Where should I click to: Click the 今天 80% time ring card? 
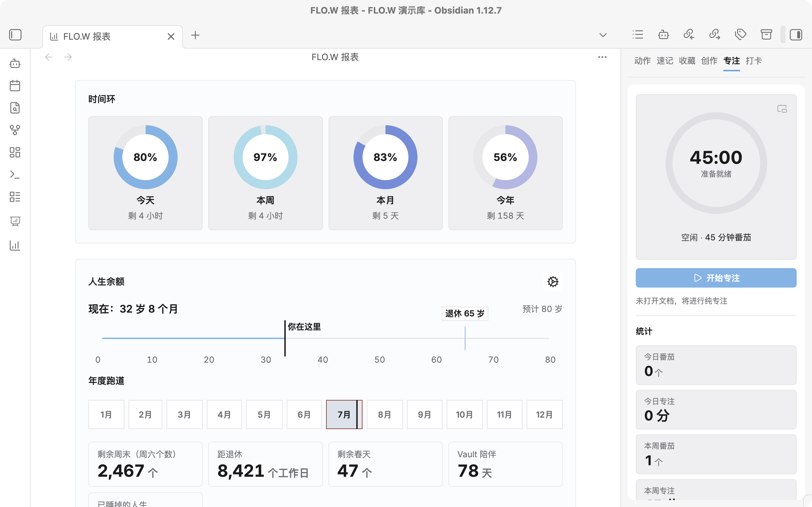coord(145,173)
